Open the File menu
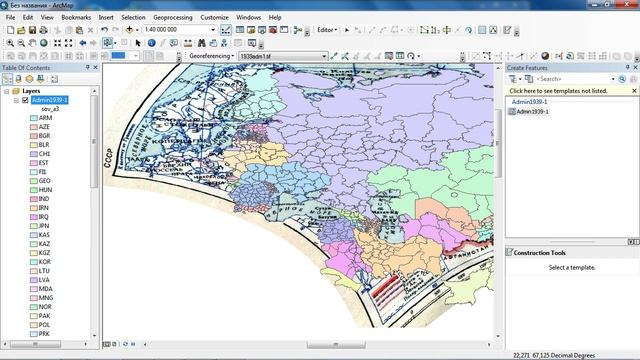This screenshot has height=360, width=640. [10, 18]
